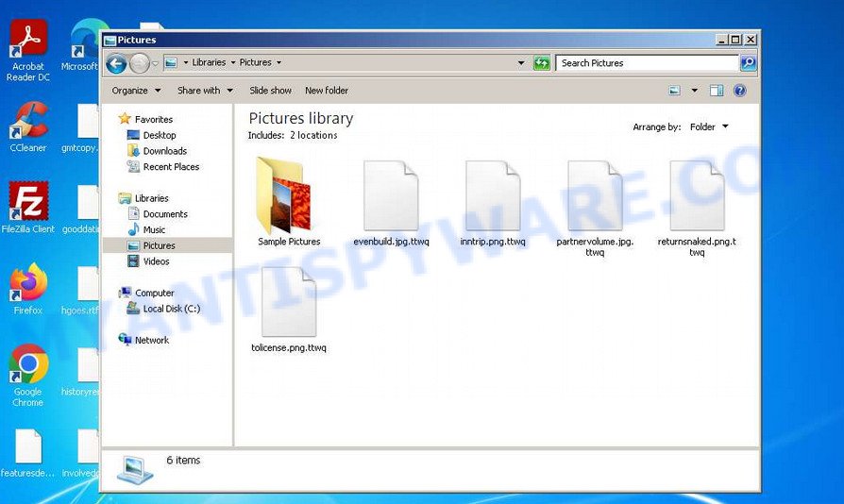844x504 pixels.
Task: Create a New folder
Action: pyautogui.click(x=327, y=91)
